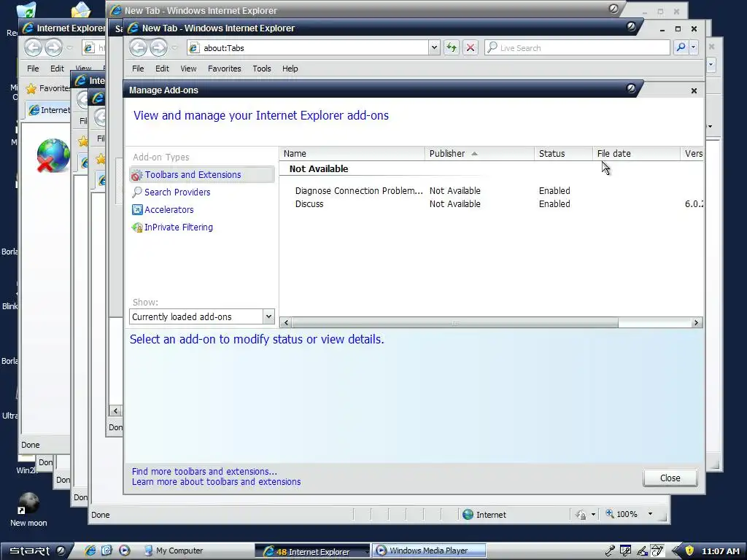Open the 48 Internet Explorer taskbar group

[x=312, y=551]
